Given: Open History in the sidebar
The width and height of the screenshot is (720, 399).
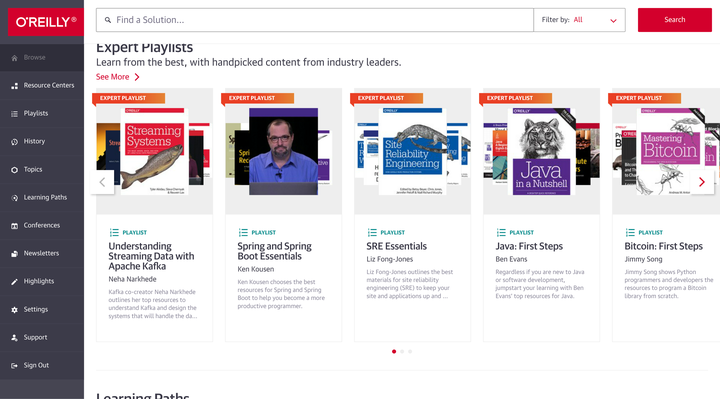Looking at the screenshot, I should tap(42, 141).
